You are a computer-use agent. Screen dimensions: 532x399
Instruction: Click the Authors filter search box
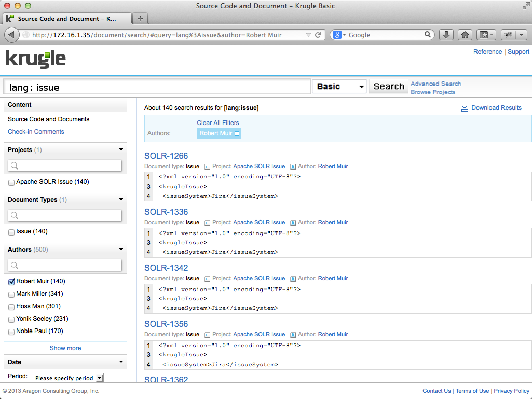pos(64,265)
